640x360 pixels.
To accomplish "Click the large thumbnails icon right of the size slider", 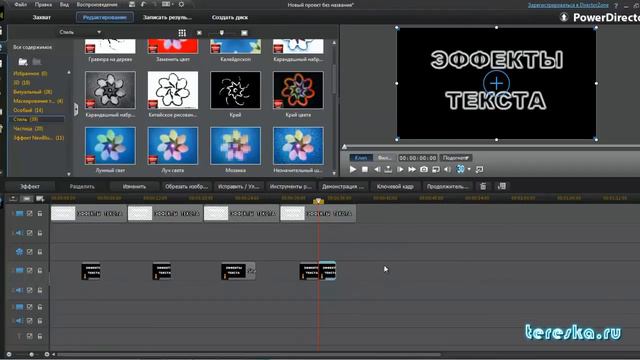I will click(244, 33).
